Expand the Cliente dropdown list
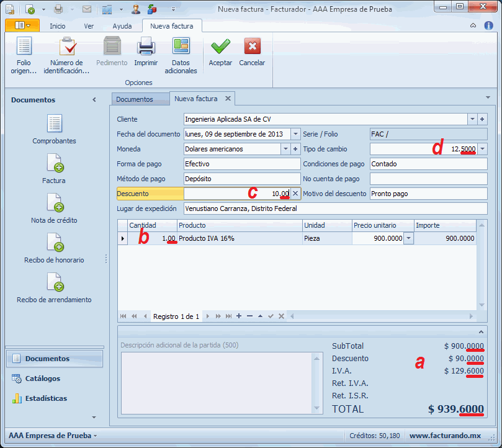Image resolution: width=502 pixels, height=448 pixels. click(472, 119)
